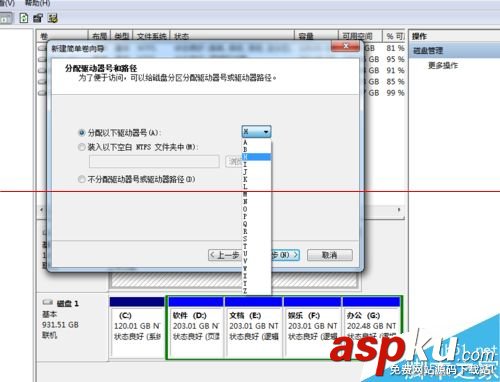Choose drive letter L from the list

[x=256, y=186]
